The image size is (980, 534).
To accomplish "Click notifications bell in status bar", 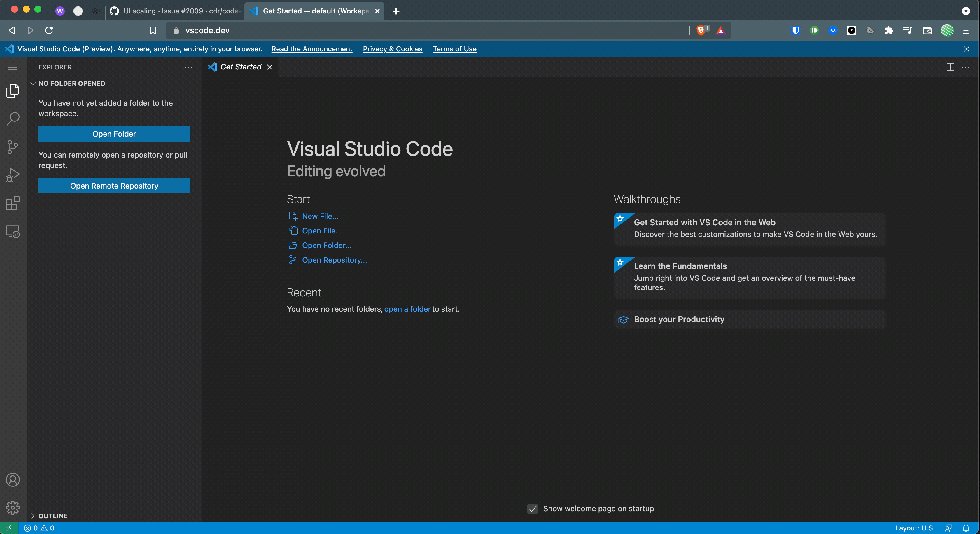I will click(x=966, y=528).
